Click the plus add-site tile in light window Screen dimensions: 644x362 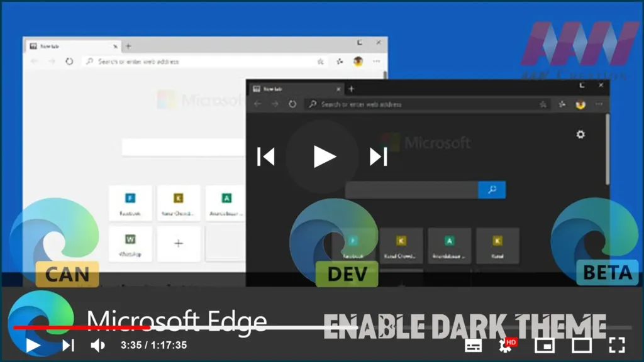179,243
